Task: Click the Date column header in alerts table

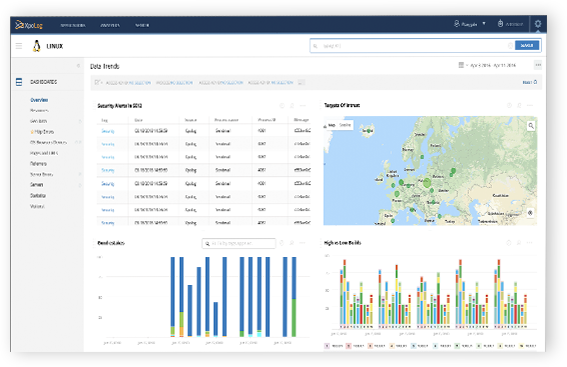Action: [x=138, y=120]
